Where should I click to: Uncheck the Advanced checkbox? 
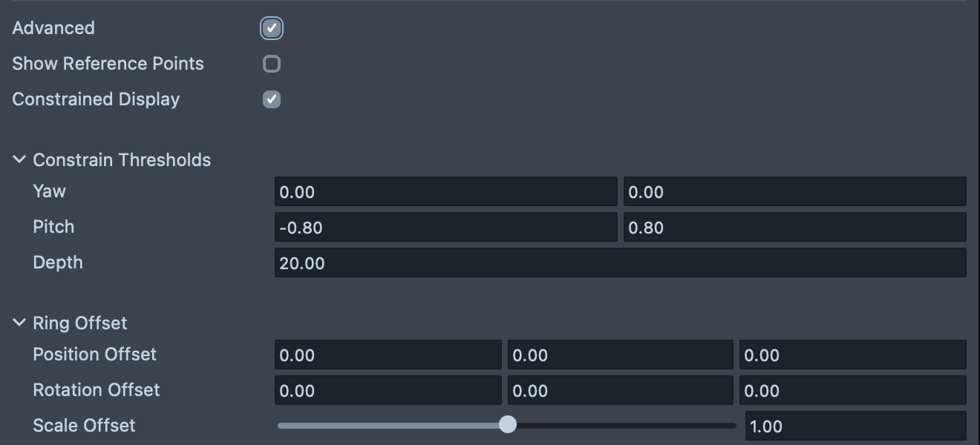point(272,28)
